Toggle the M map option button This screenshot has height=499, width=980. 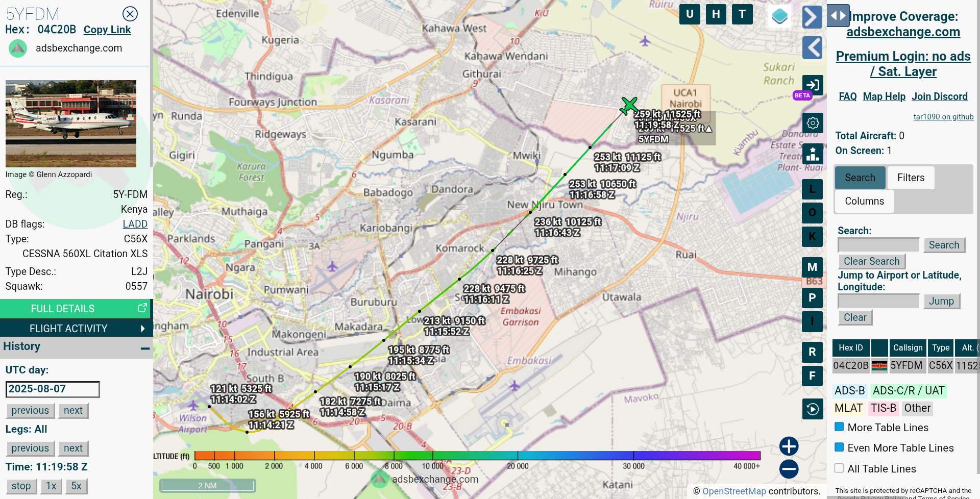pos(812,267)
